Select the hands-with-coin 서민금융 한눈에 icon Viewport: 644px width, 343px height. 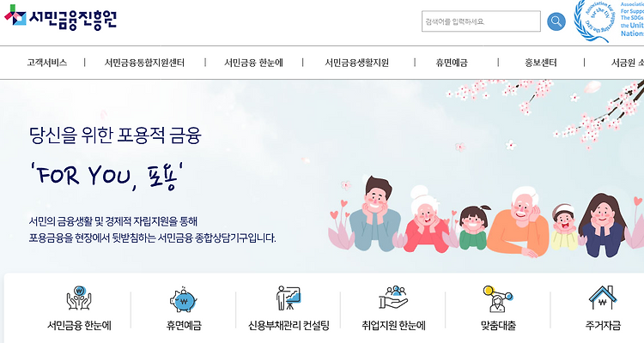coord(79,298)
